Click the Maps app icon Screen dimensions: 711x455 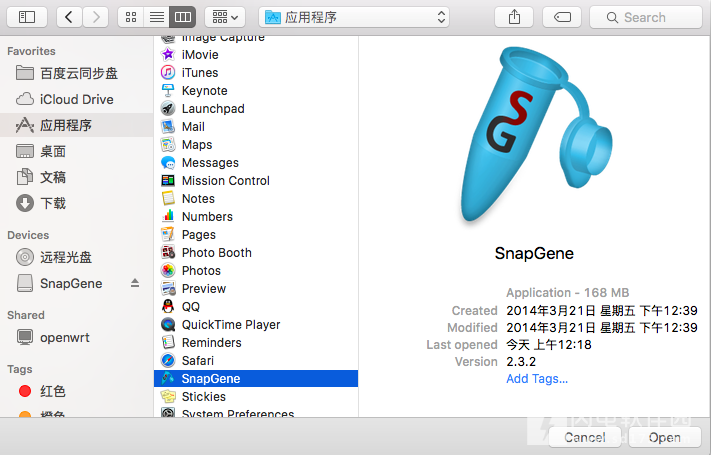coord(168,144)
